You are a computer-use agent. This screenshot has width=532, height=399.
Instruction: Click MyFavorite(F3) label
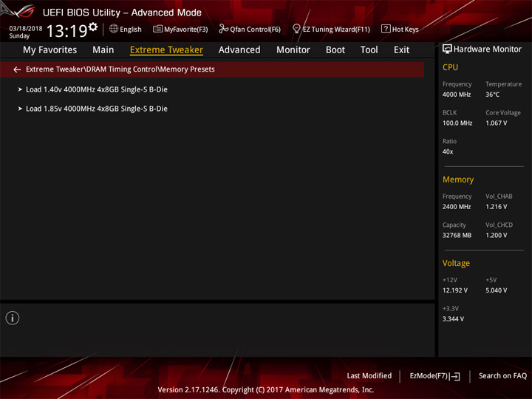tap(186, 30)
